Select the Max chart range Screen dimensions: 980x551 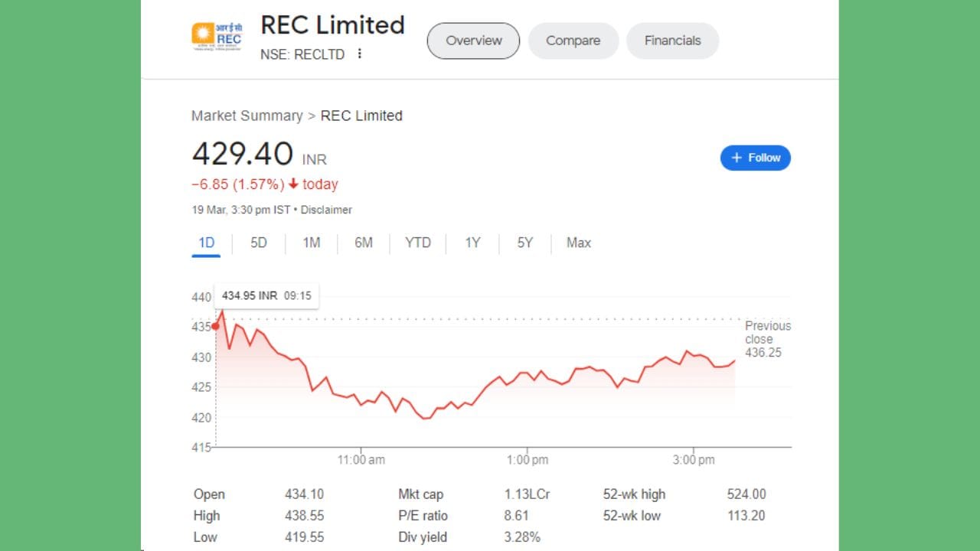pyautogui.click(x=578, y=243)
